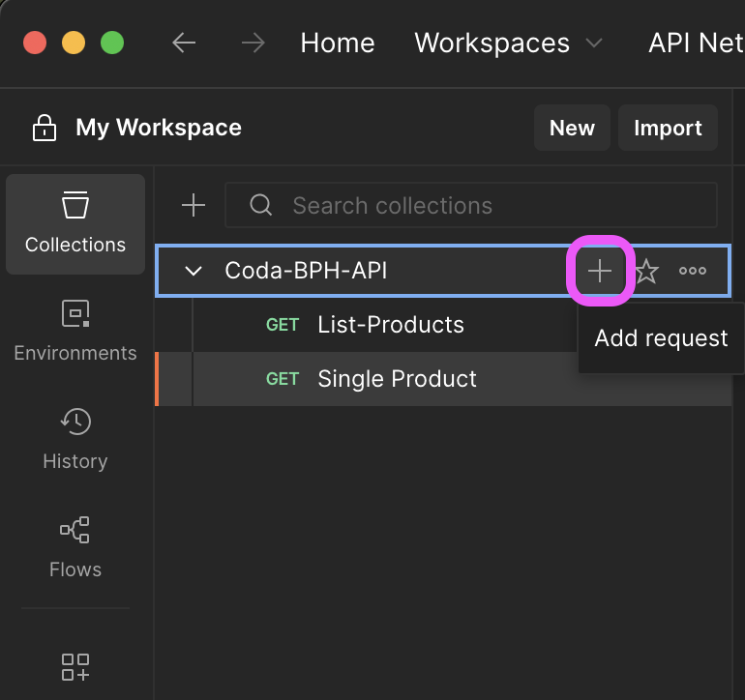Viewport: 745px width, 700px height.
Task: Click the workspace lock icon
Action: pyautogui.click(x=44, y=128)
